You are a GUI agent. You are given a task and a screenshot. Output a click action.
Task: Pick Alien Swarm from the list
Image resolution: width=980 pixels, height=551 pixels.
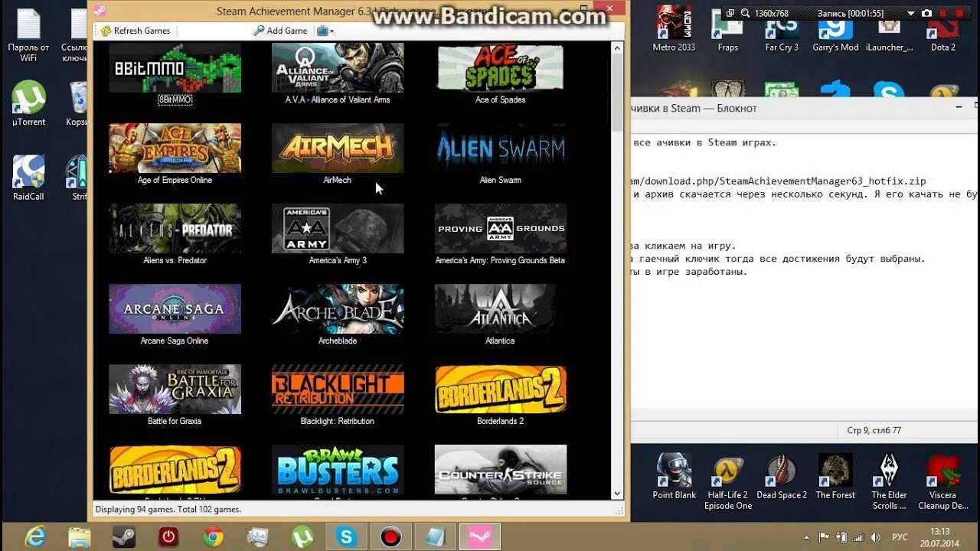pos(501,148)
